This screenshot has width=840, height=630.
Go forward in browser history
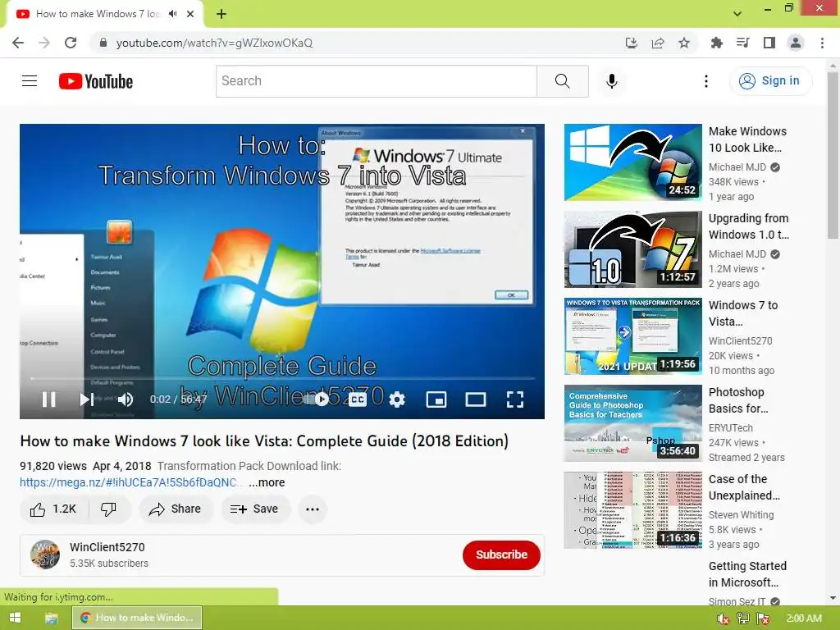(44, 43)
